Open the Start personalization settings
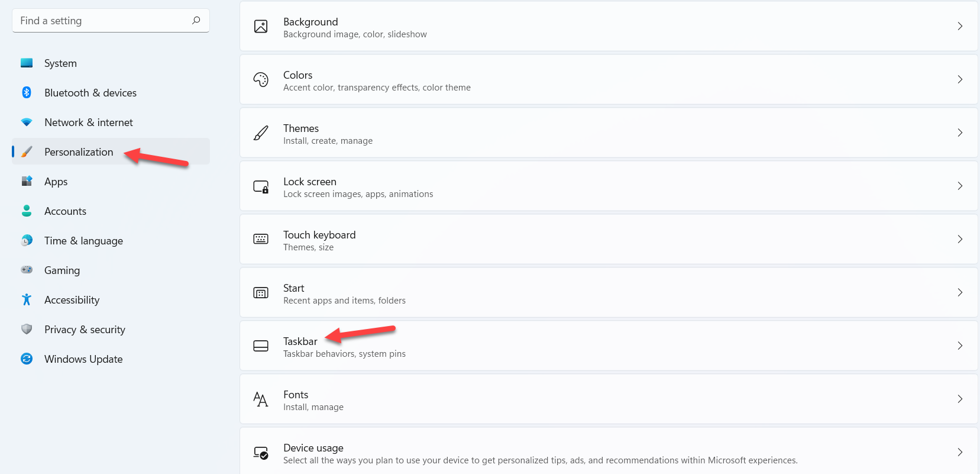The width and height of the screenshot is (980, 474). pos(608,293)
